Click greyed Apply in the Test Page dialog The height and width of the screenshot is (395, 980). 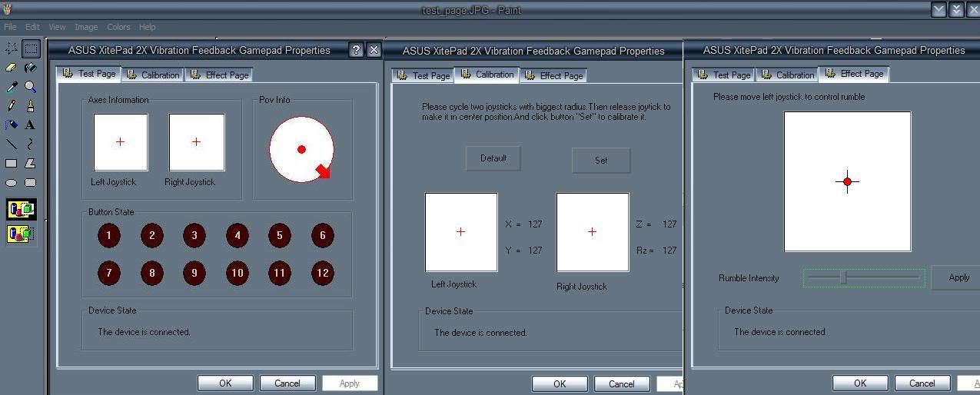pyautogui.click(x=350, y=383)
